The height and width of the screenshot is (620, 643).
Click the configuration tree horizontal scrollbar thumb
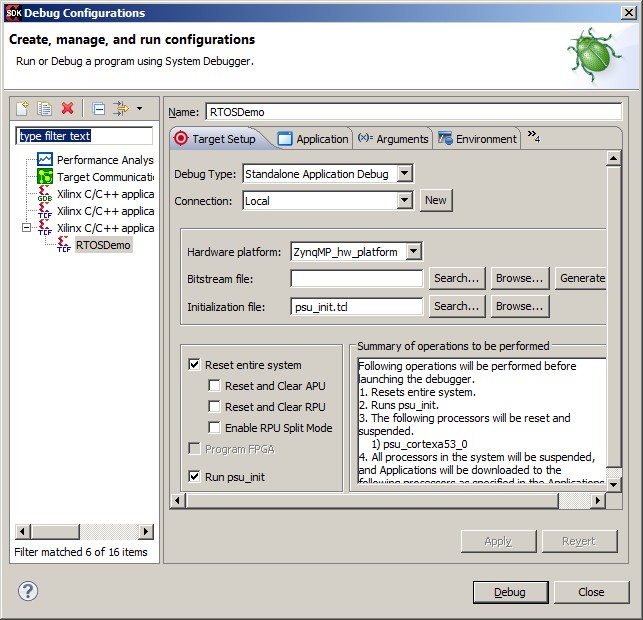(x=55, y=532)
